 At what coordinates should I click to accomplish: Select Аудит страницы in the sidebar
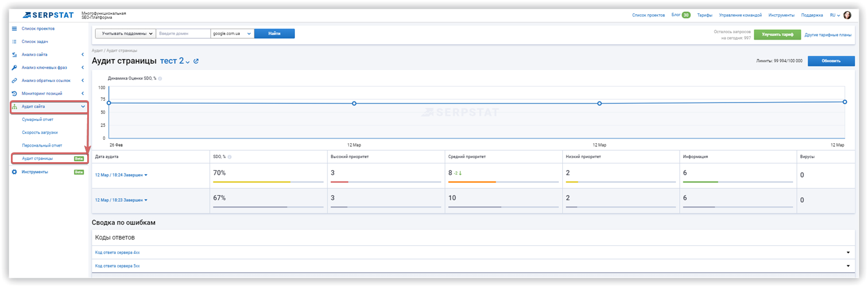[x=37, y=159]
